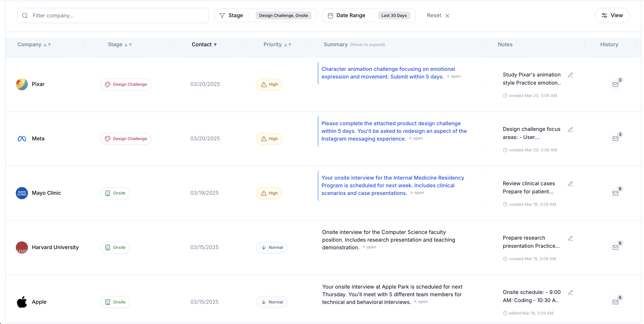This screenshot has height=324, width=644.
Task: Click Mayo Clinic note edit pencil
Action: (570, 184)
